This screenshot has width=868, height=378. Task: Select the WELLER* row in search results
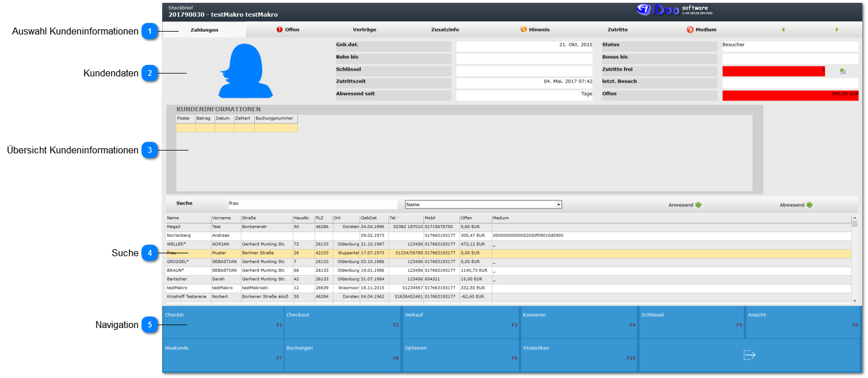[508, 244]
